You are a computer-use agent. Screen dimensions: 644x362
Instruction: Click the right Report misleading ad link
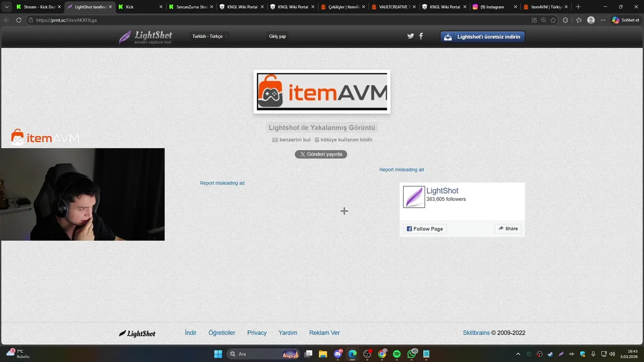click(401, 169)
